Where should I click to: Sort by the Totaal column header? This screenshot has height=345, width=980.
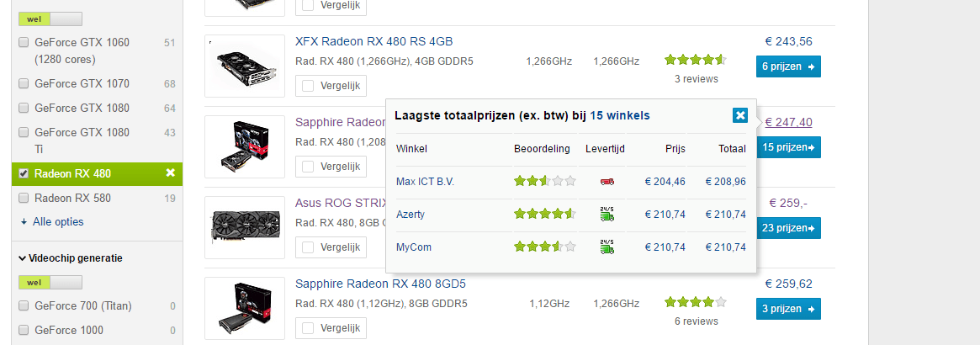click(x=731, y=149)
